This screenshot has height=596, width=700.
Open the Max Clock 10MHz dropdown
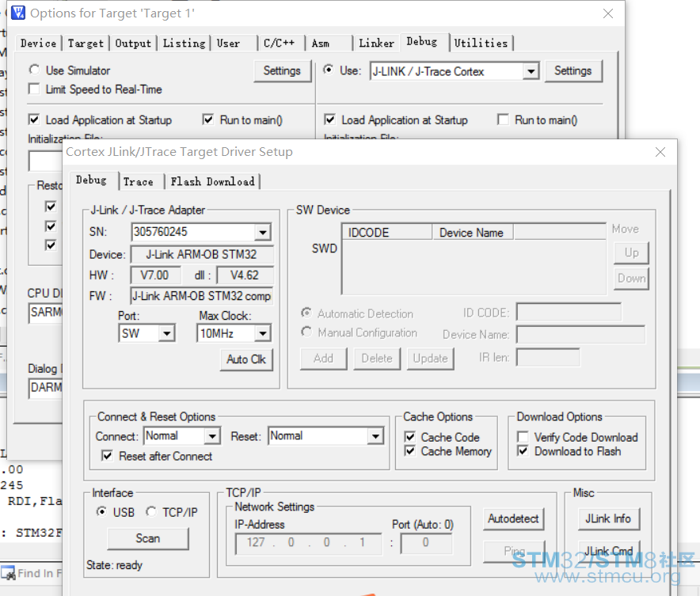(x=263, y=333)
